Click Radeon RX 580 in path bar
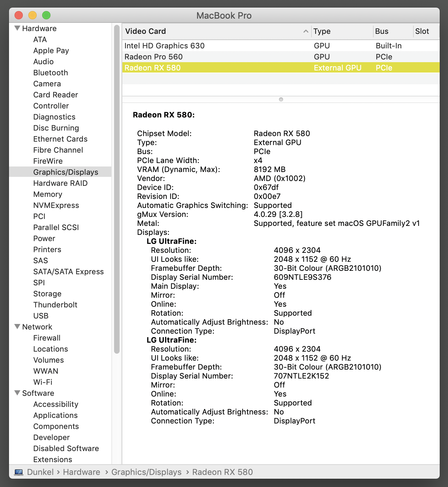 click(223, 472)
